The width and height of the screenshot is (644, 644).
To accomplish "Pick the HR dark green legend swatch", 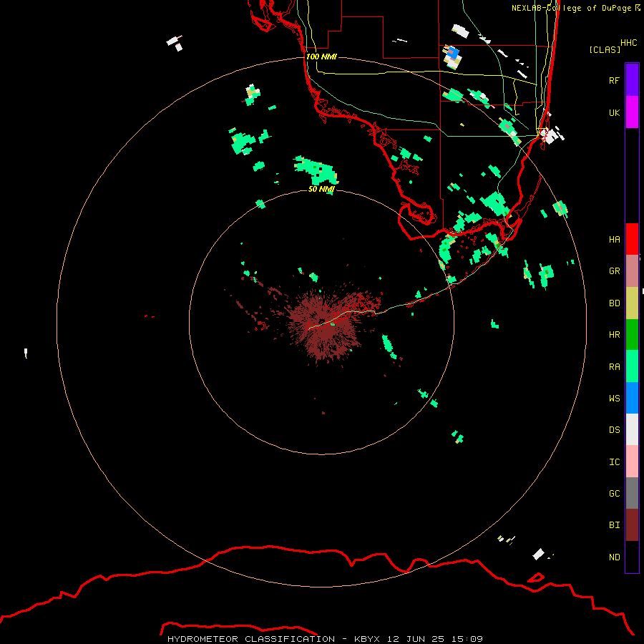I will pos(632,335).
